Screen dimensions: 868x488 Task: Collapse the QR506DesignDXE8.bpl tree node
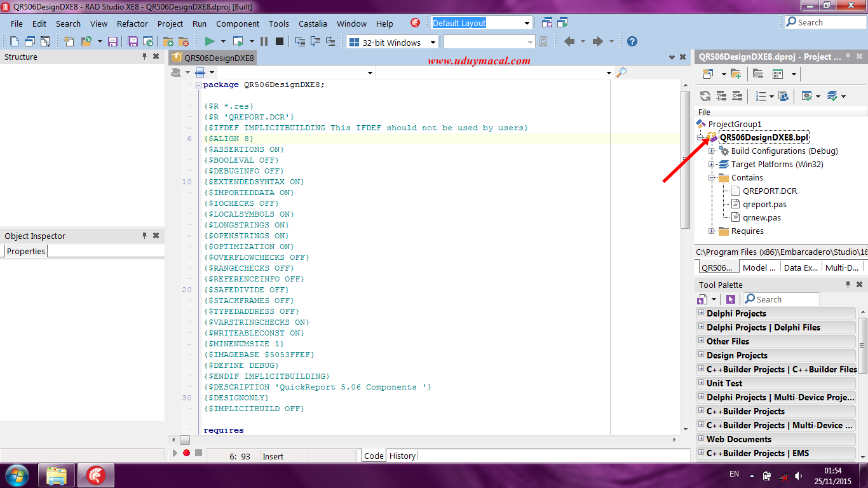pyautogui.click(x=700, y=137)
